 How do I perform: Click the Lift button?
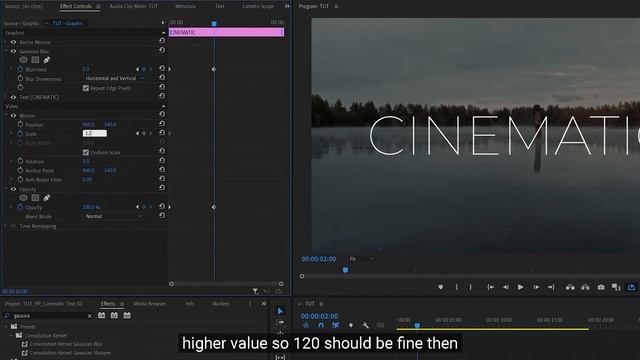click(570, 287)
